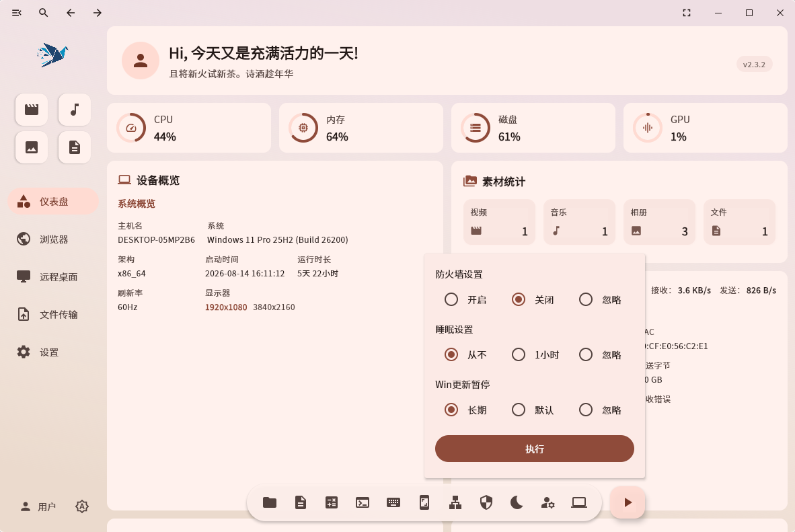
Task: Click boot time 2026-08-14 16:11:12
Action: pyautogui.click(x=245, y=273)
